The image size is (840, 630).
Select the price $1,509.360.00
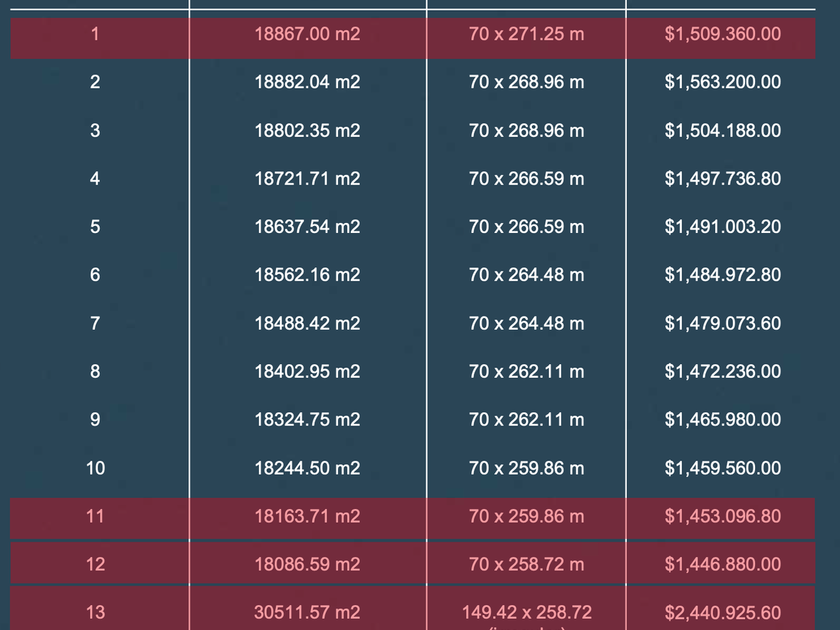click(723, 34)
